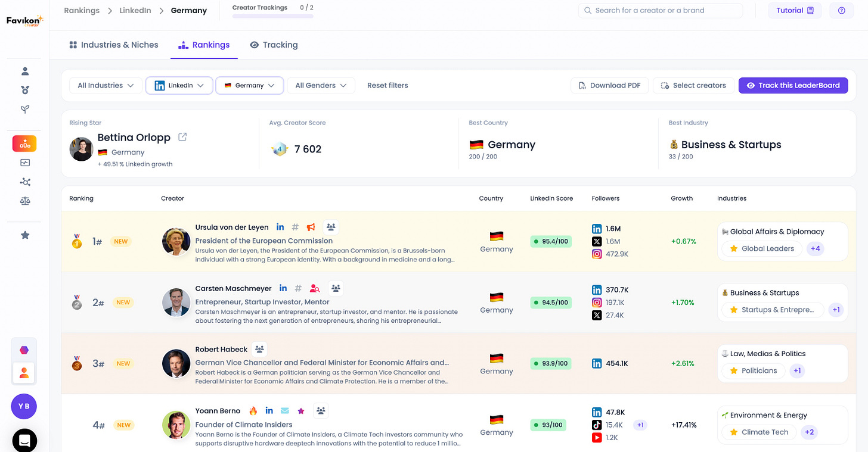Open the Germany country filter dropdown

point(249,85)
